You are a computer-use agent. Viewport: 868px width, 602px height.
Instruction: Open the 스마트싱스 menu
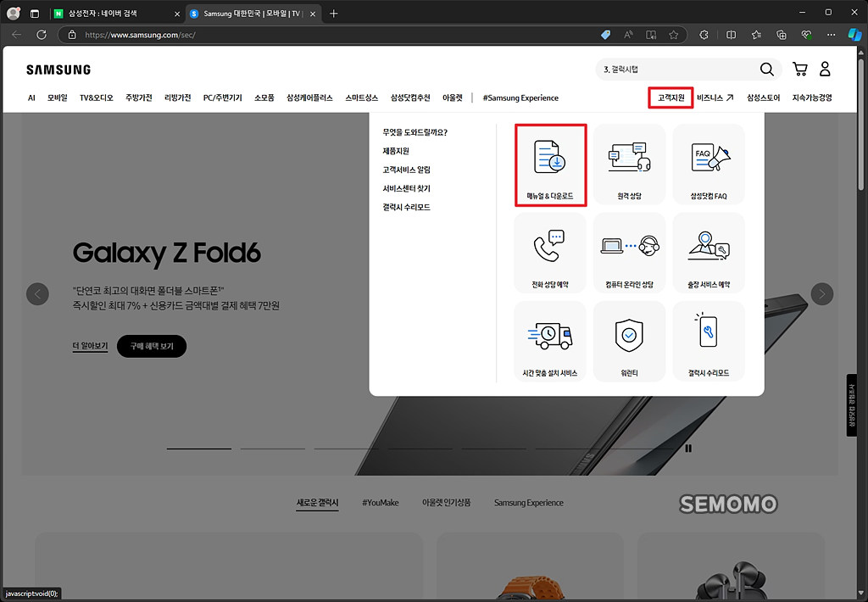click(361, 98)
